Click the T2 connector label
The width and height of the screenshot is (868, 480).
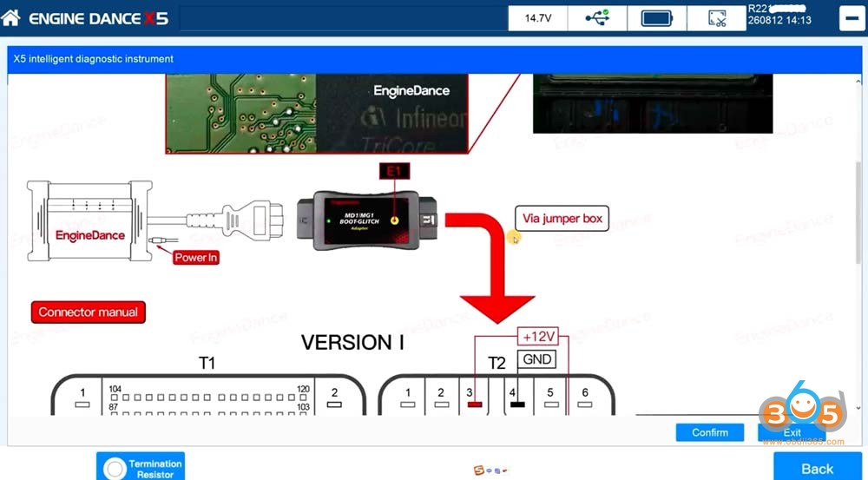(496, 363)
